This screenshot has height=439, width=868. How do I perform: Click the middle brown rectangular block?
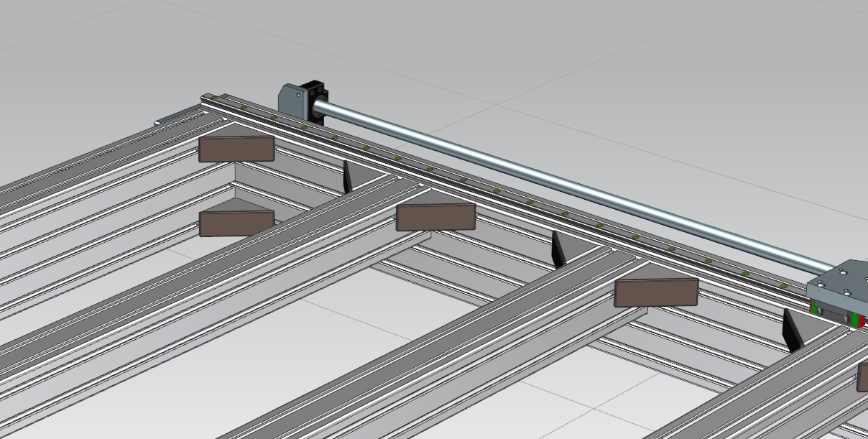(435, 217)
